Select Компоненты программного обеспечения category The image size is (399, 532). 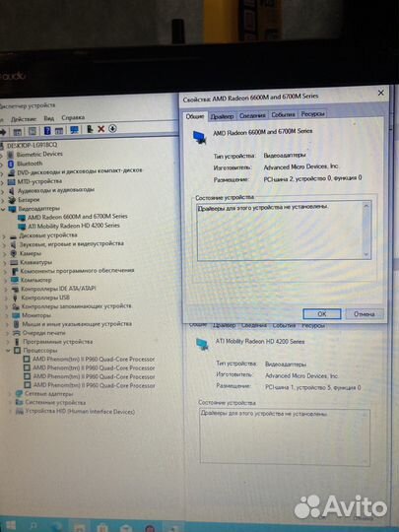(x=77, y=271)
